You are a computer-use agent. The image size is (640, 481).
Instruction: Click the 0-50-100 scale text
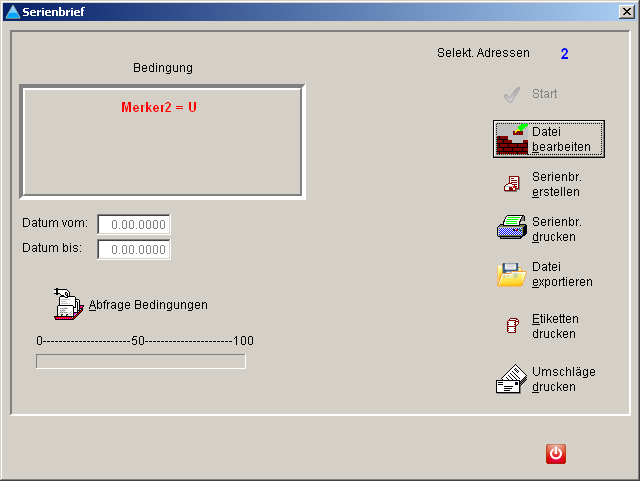(145, 341)
